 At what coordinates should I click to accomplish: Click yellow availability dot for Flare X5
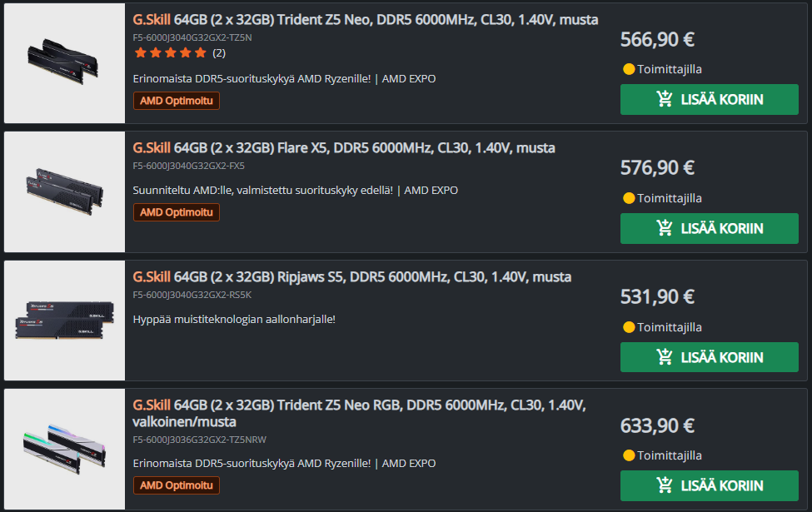629,198
